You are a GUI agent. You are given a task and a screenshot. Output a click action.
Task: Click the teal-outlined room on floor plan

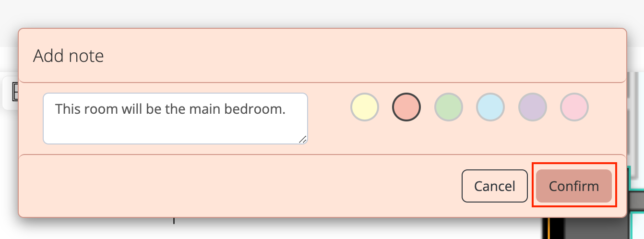click(637, 226)
